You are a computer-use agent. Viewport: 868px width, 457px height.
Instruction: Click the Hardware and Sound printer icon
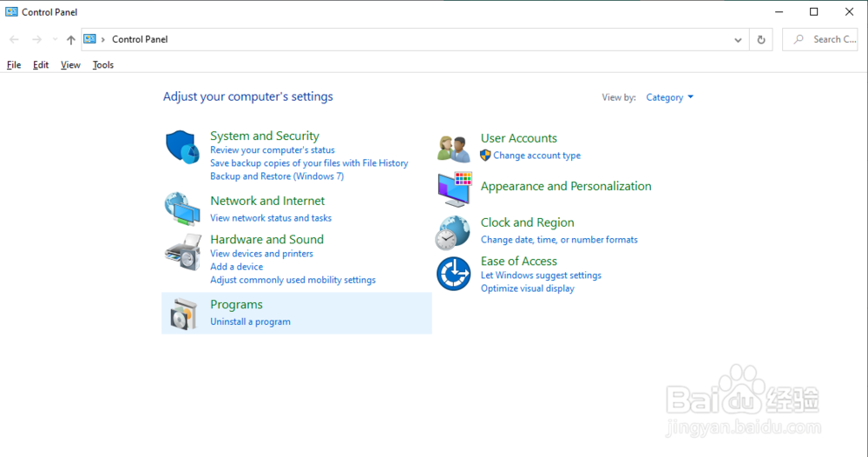(x=182, y=253)
